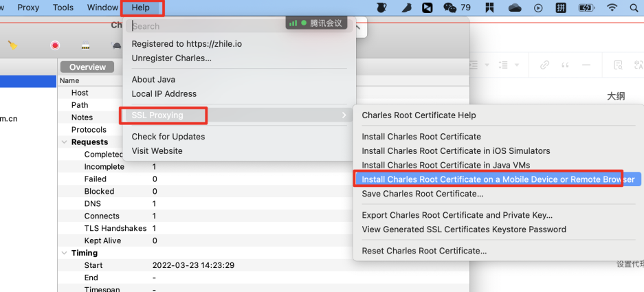Switch to the Overview tab
The image size is (644, 292).
click(87, 67)
